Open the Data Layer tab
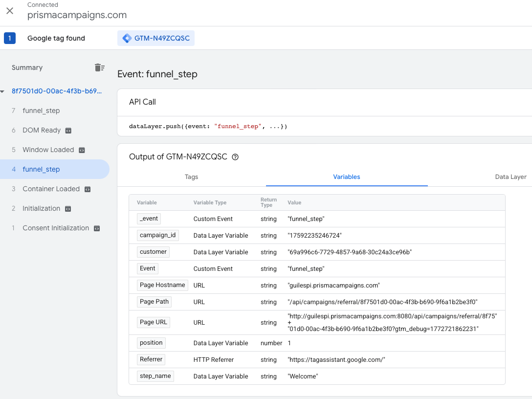 (x=510, y=177)
